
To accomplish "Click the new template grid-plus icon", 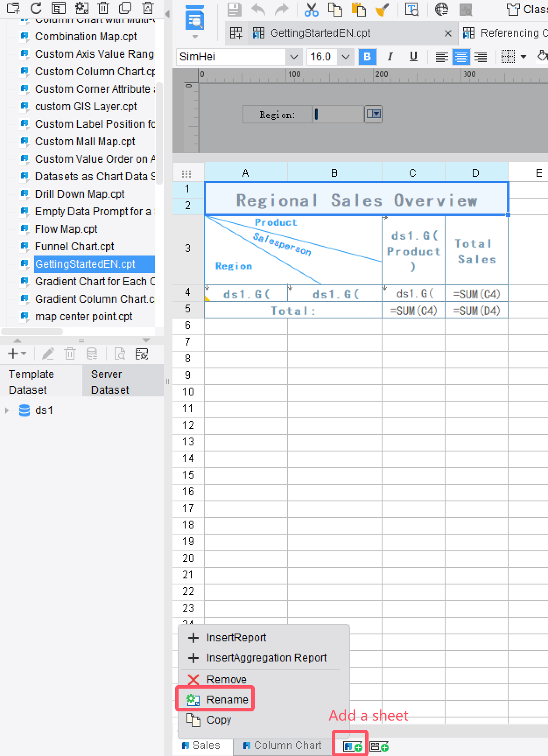I will pyautogui.click(x=236, y=33).
